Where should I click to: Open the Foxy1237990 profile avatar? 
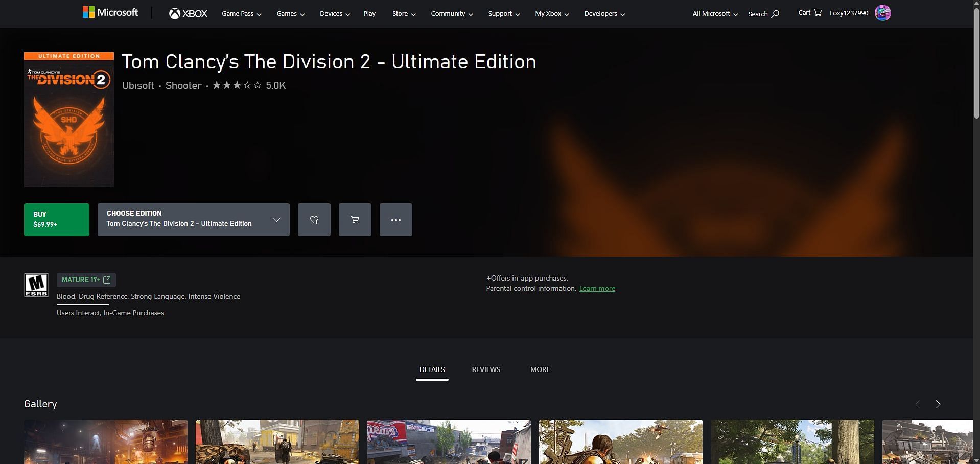[x=883, y=13]
